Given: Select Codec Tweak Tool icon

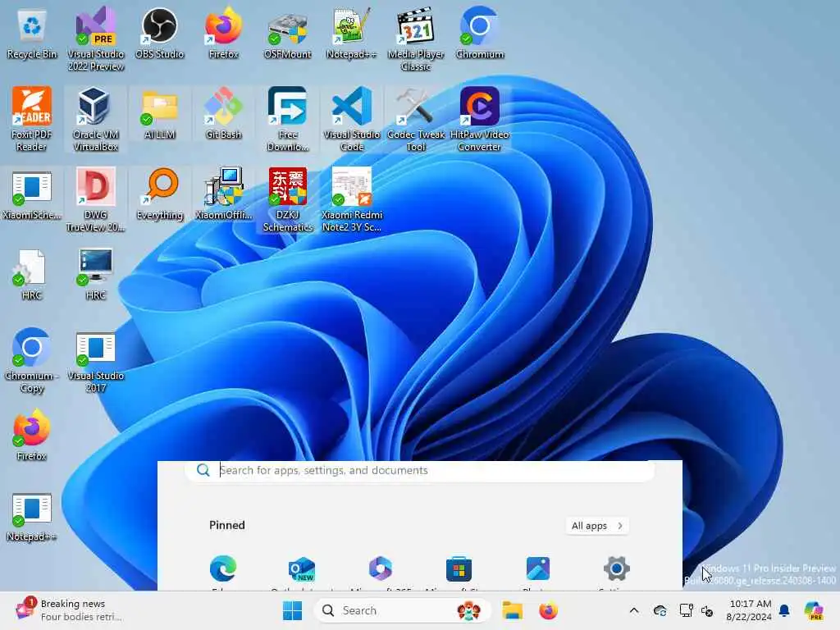Looking at the screenshot, I should tap(416, 119).
